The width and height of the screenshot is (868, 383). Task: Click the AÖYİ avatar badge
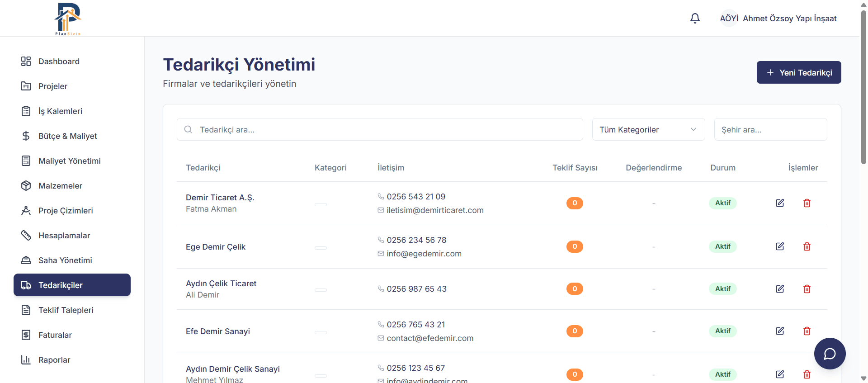point(729,18)
